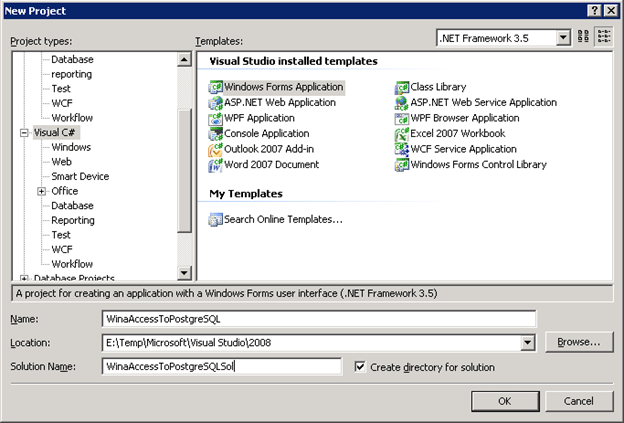Expand the Database Projects tree node
Image resolution: width=624 pixels, height=423 pixels.
(x=24, y=278)
